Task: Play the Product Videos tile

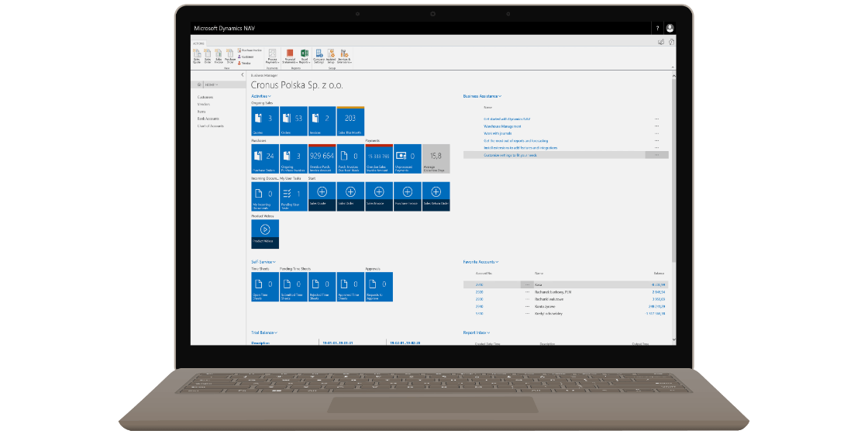Action: 265,234
